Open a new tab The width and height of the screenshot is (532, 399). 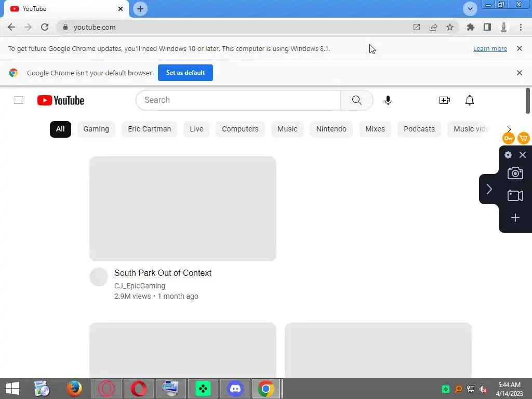(140, 9)
